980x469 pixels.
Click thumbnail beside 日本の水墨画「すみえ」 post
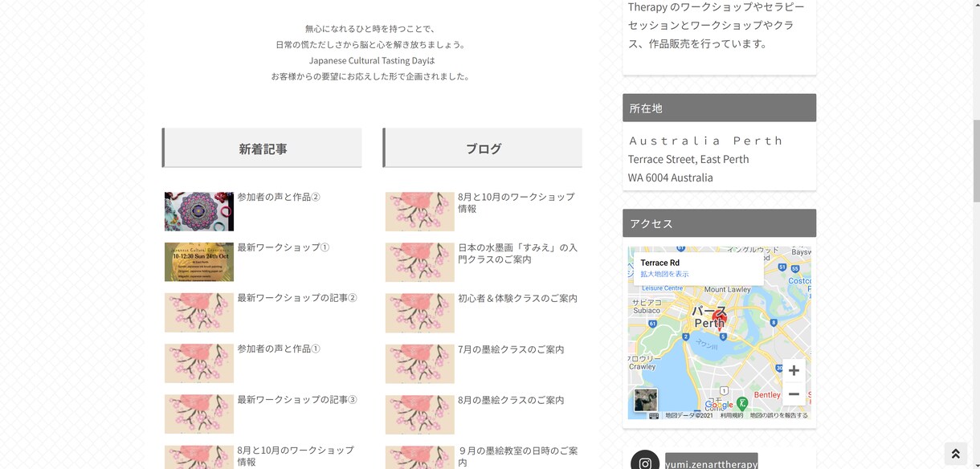(420, 262)
